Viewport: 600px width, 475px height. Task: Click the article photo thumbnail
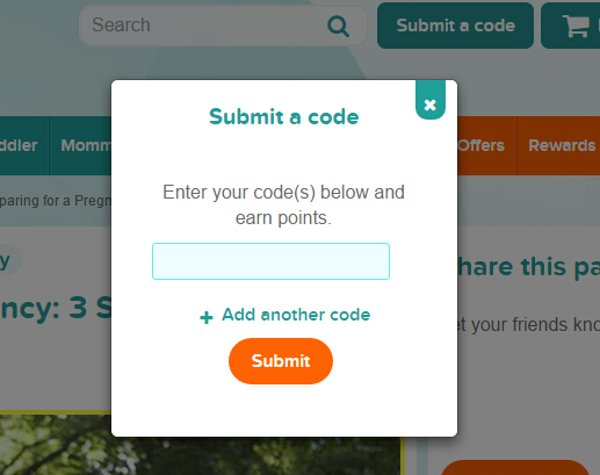pos(202,445)
